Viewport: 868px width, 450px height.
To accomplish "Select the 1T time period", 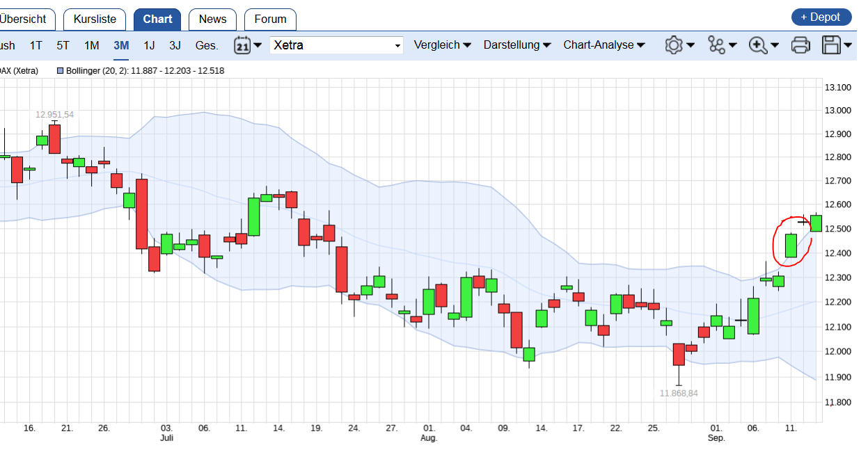I will (35, 45).
